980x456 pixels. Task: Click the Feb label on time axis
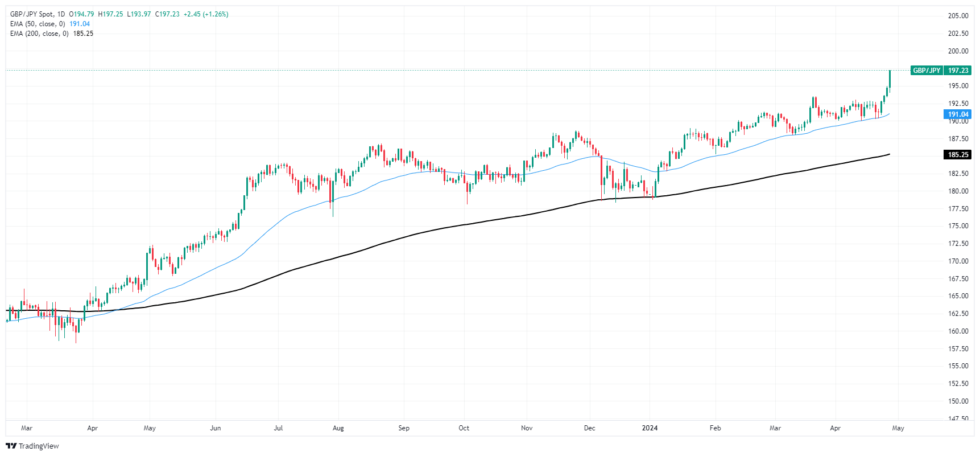click(716, 428)
